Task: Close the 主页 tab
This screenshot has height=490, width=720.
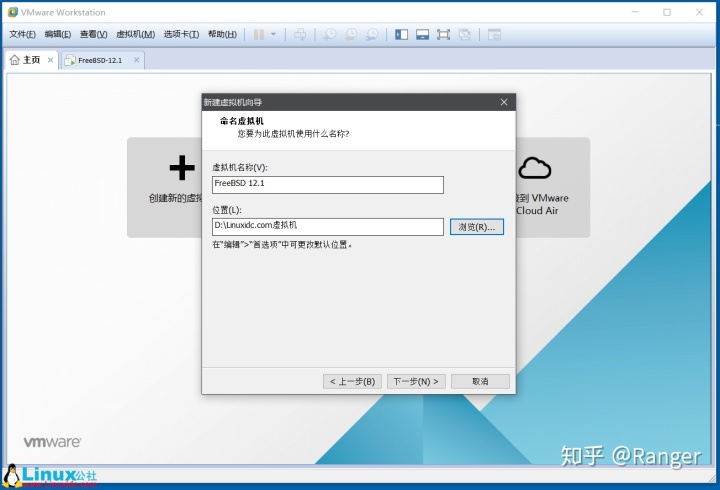Action: (51, 60)
